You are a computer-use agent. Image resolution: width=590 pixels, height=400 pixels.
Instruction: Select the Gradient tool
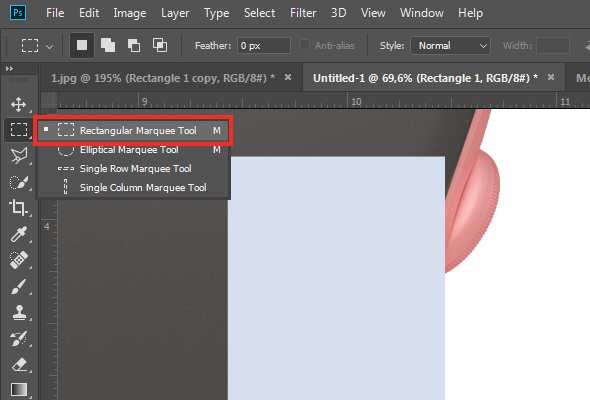pyautogui.click(x=18, y=390)
